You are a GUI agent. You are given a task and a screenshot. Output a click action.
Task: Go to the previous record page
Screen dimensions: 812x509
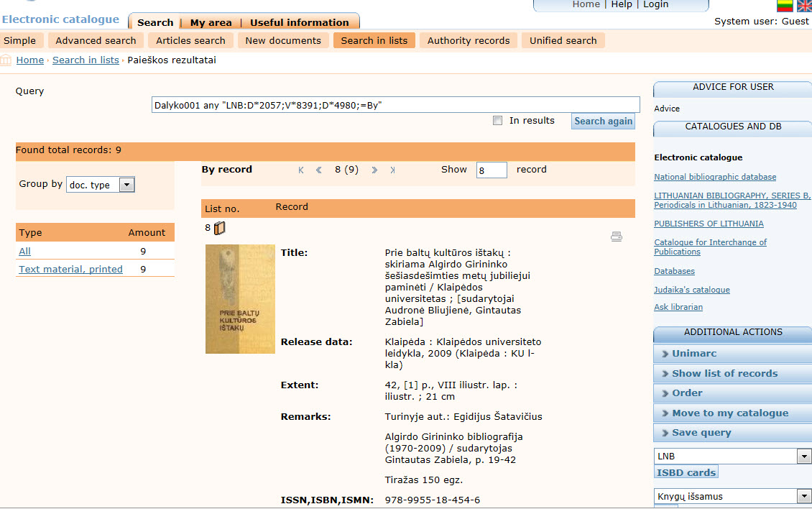[x=319, y=170]
